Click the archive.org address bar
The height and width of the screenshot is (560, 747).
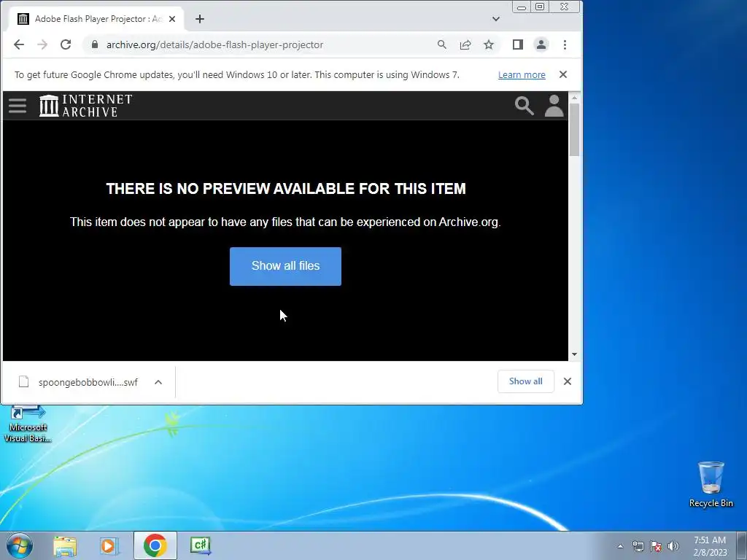coord(267,44)
